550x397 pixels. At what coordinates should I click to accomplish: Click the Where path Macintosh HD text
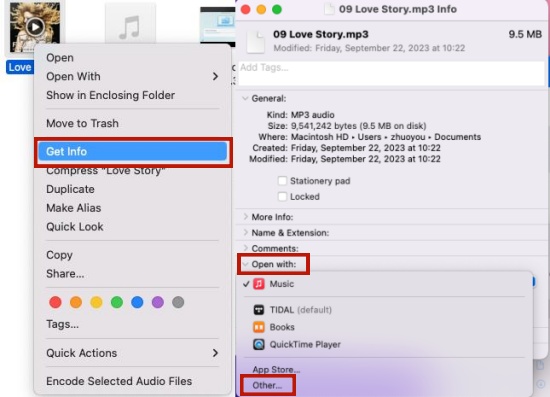(320, 137)
